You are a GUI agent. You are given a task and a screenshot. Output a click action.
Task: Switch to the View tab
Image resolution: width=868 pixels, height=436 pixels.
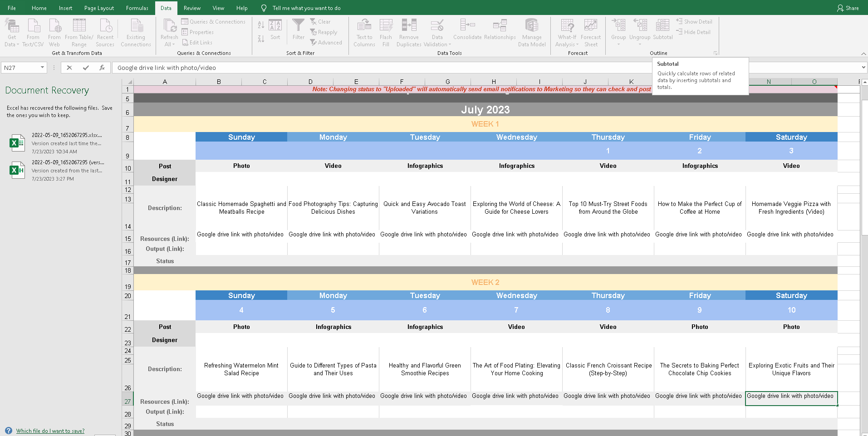[x=218, y=8]
